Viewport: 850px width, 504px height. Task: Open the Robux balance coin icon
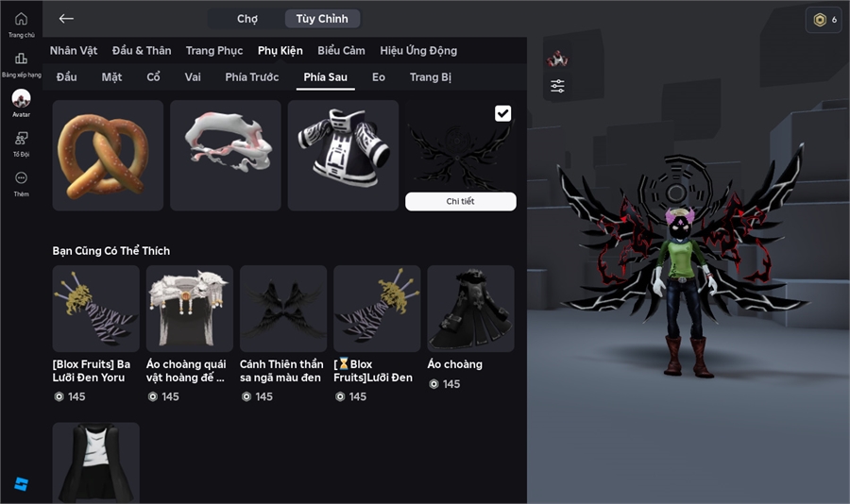[x=820, y=20]
